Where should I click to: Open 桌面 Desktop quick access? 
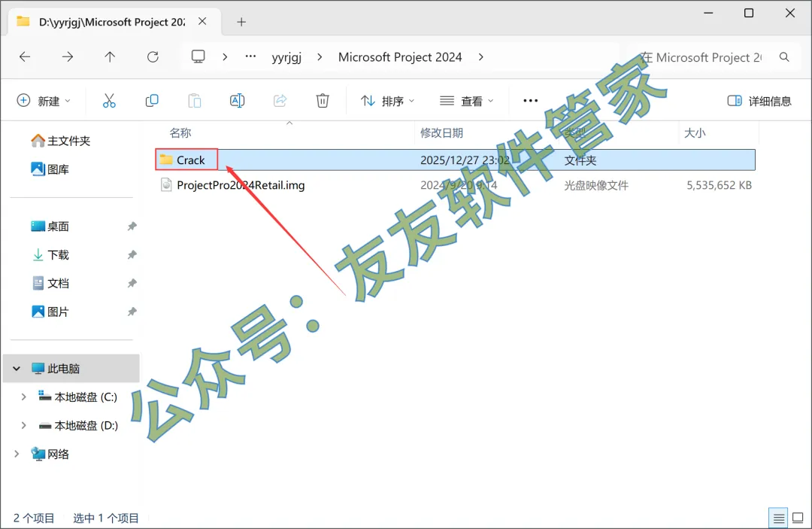(50, 226)
